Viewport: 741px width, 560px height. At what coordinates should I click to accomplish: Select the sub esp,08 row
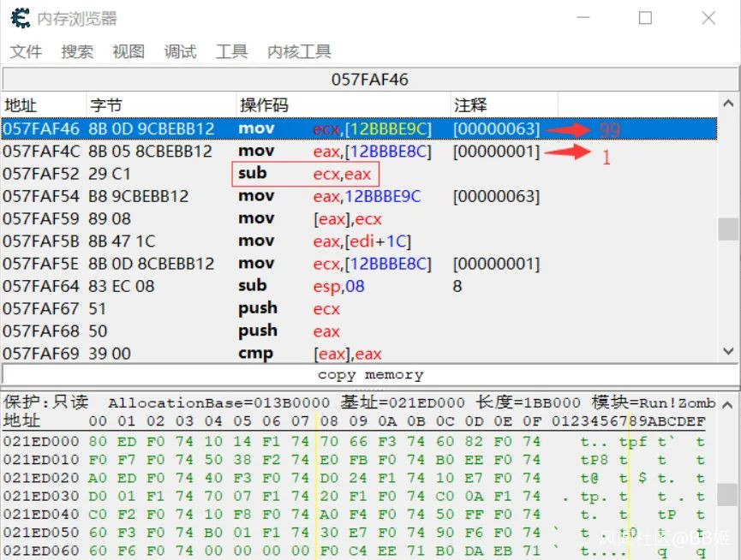[x=359, y=286]
